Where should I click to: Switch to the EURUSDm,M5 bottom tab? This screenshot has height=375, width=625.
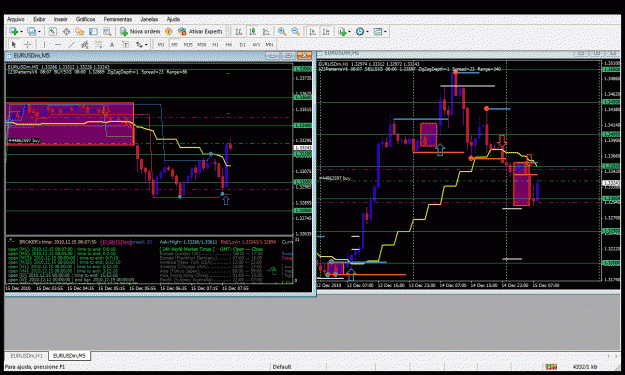click(69, 355)
